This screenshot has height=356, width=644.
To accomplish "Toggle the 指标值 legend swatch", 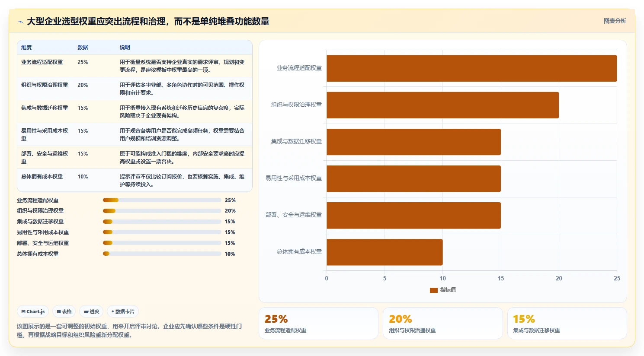I will pos(433,290).
